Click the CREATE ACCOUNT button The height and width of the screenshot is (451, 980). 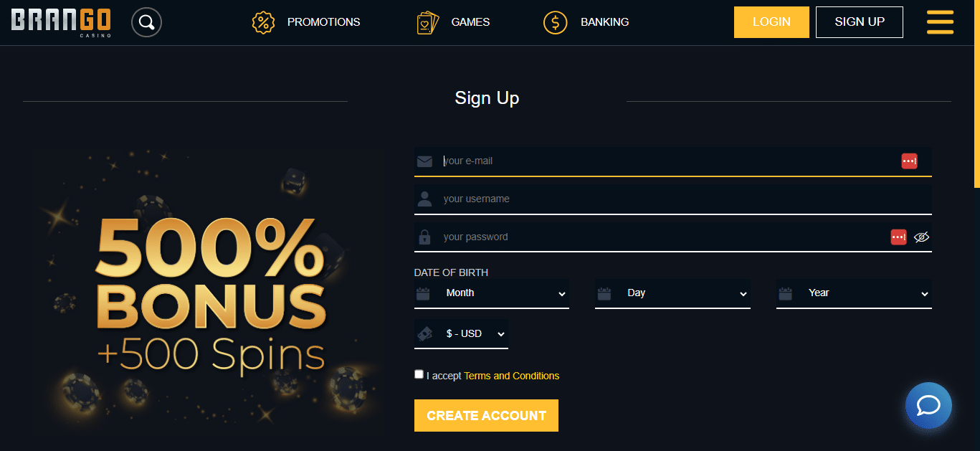(486, 415)
